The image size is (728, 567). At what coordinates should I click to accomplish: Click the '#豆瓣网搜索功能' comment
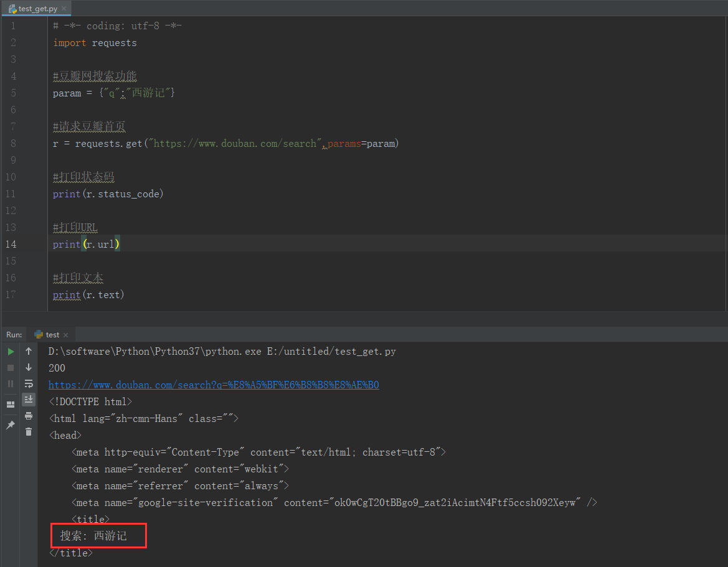click(x=95, y=76)
